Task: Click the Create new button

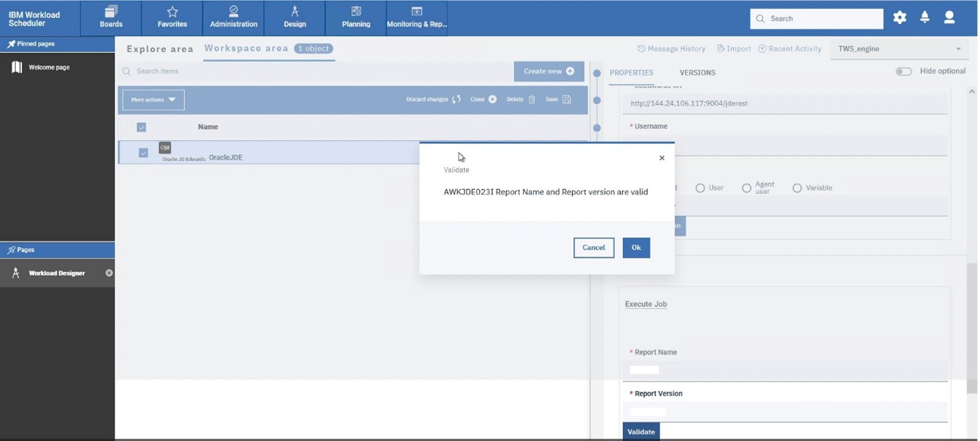Action: click(x=548, y=71)
